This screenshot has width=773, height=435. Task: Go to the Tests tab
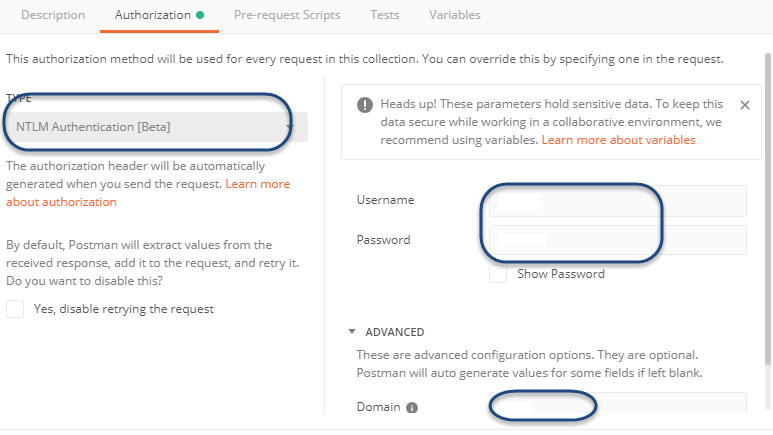385,15
